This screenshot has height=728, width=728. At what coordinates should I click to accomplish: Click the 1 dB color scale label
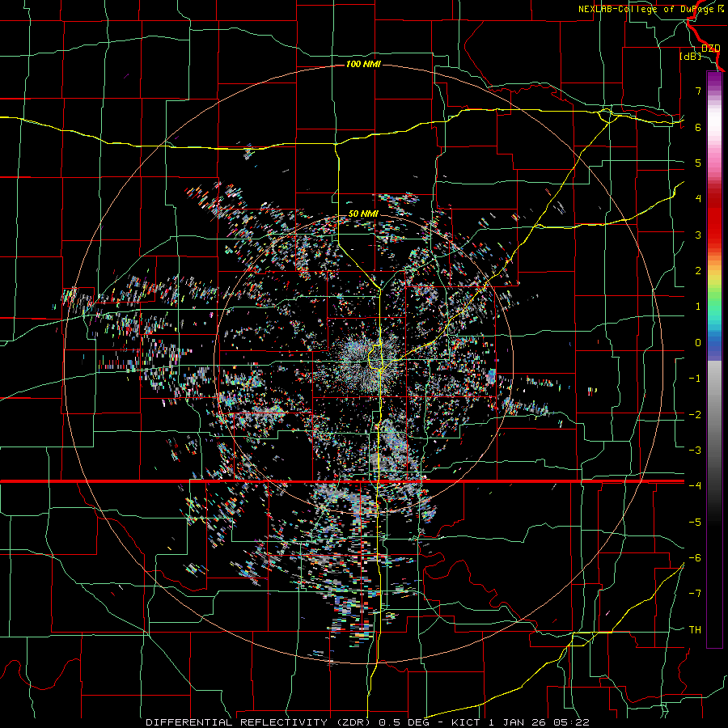coord(698,307)
